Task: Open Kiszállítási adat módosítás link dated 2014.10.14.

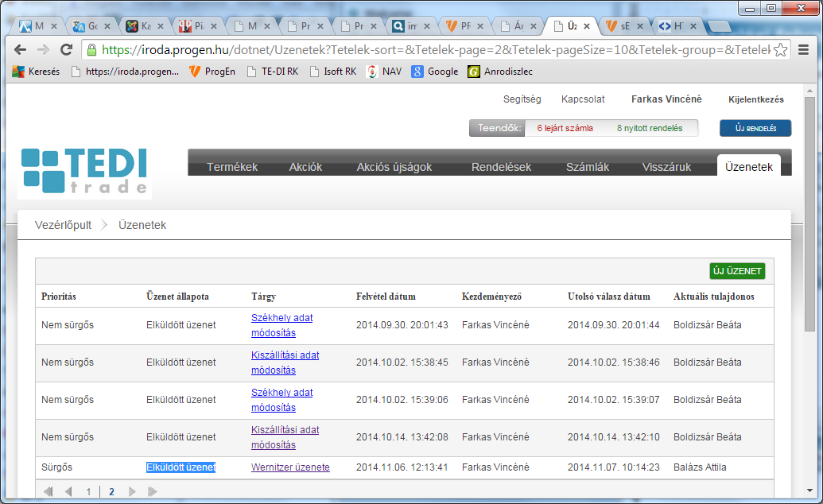Action: pos(285,437)
